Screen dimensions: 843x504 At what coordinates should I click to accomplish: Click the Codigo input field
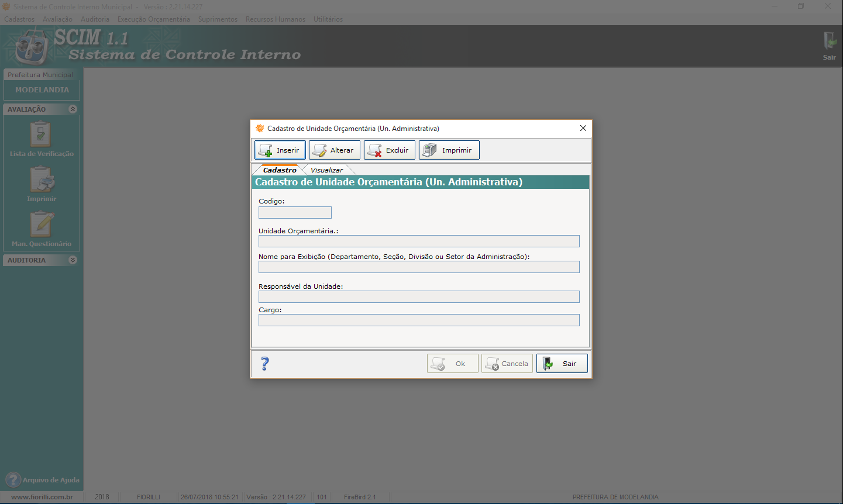tap(295, 213)
